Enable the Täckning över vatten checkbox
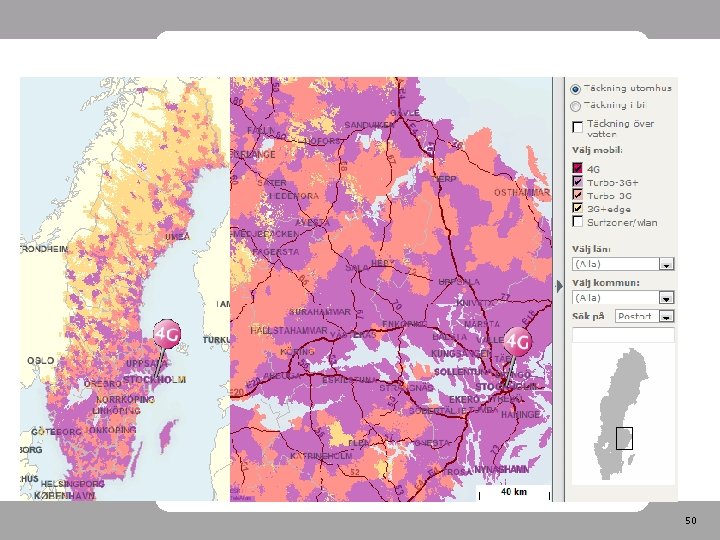720x540 pixels. [x=578, y=127]
